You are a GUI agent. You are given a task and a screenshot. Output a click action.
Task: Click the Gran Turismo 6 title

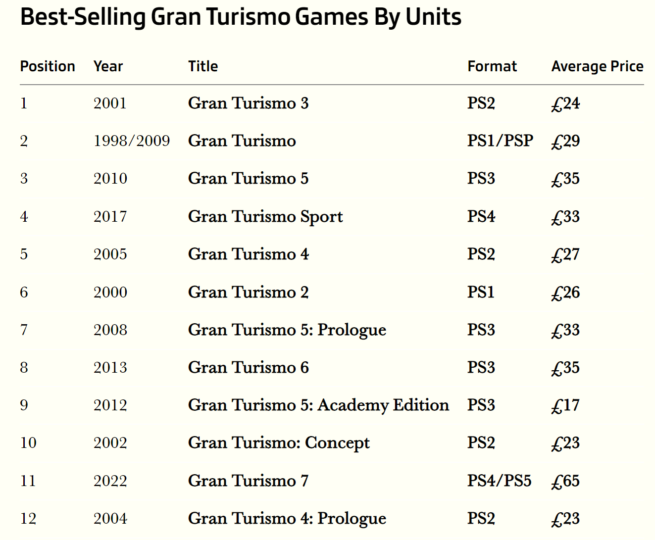pos(248,368)
